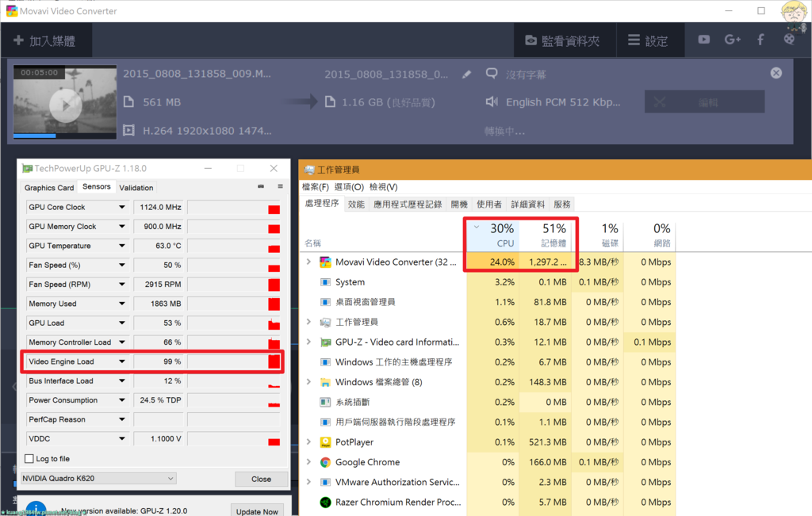812x516 pixels.
Task: Sort processes by 網路 network column
Action: [x=650, y=235]
